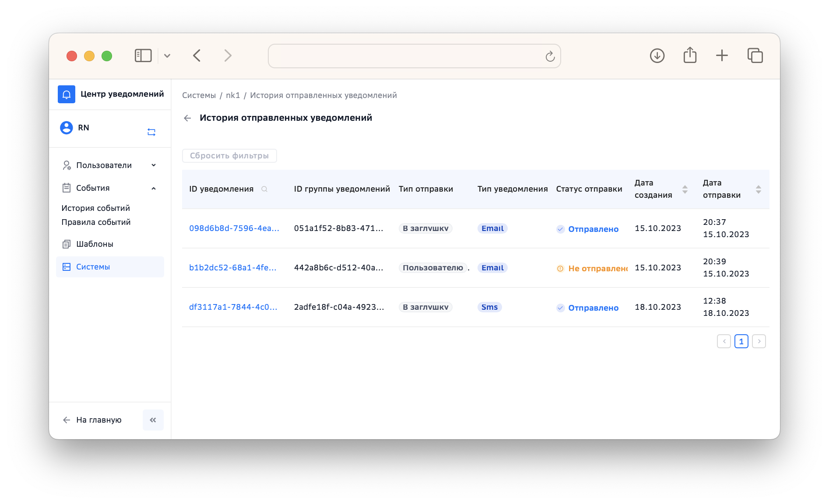Click the Системы table icon
This screenshot has width=829, height=504.
click(x=67, y=267)
